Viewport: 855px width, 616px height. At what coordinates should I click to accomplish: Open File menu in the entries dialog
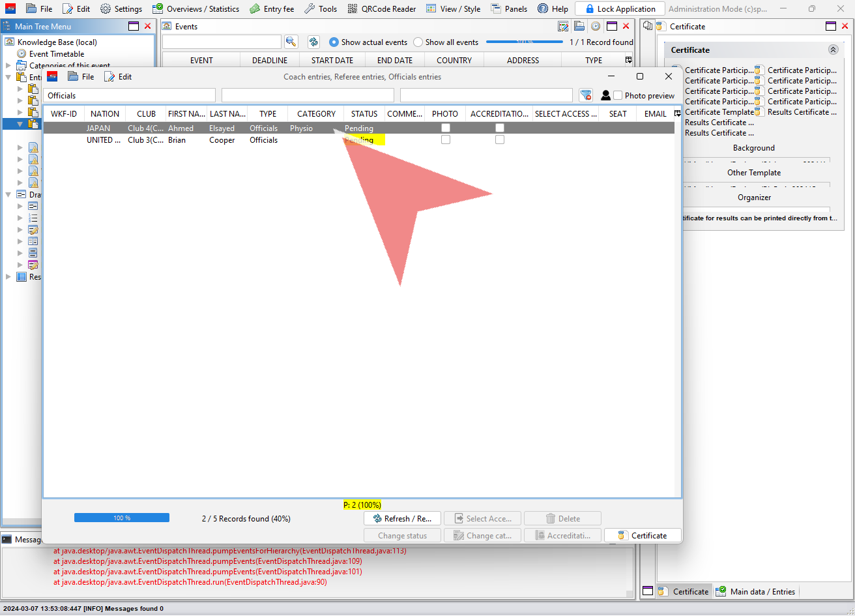tap(81, 76)
